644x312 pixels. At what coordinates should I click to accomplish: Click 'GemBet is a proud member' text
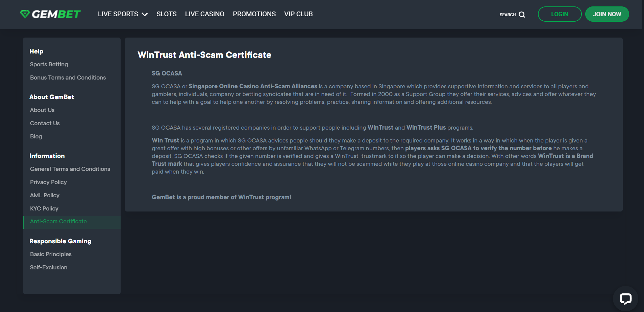221,197
